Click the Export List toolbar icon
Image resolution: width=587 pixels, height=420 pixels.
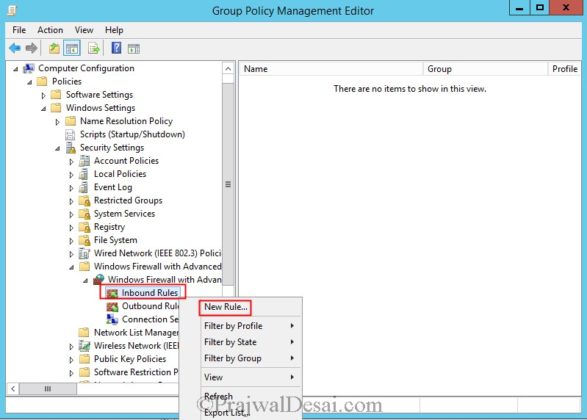click(x=94, y=48)
